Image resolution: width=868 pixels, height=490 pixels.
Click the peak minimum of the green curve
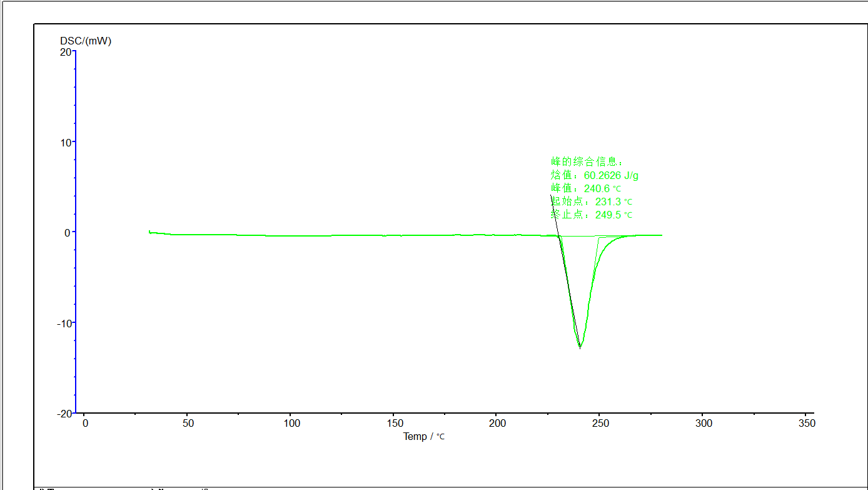tap(580, 345)
